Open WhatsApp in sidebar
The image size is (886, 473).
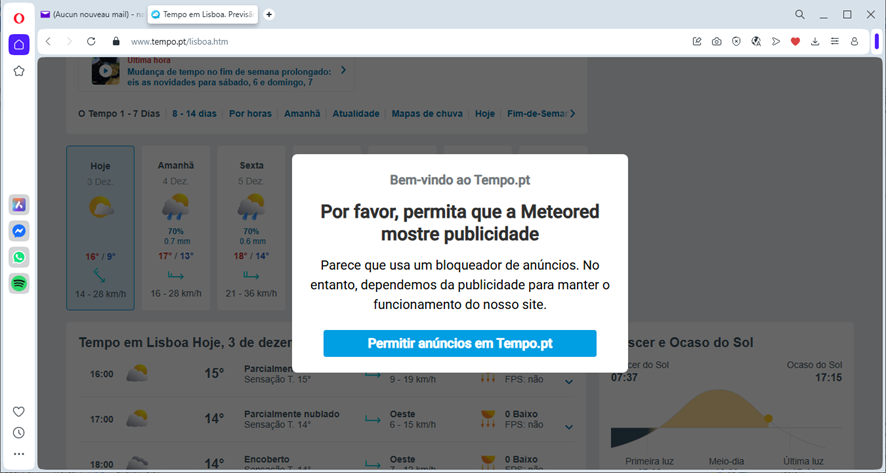19,257
